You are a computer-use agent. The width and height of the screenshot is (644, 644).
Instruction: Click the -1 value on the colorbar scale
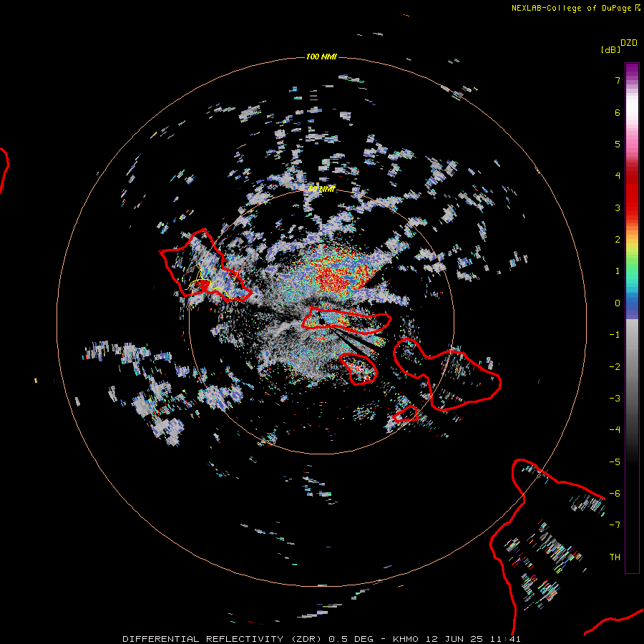pyautogui.click(x=615, y=335)
